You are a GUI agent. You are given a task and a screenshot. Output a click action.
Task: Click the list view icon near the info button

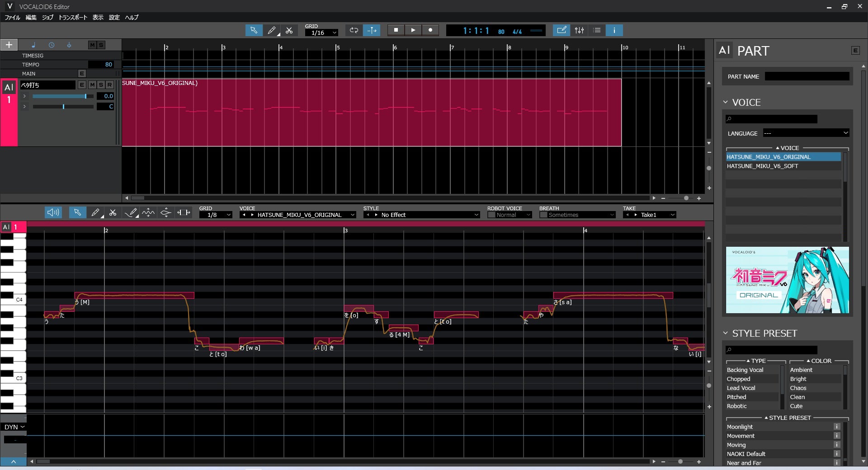[x=597, y=30]
